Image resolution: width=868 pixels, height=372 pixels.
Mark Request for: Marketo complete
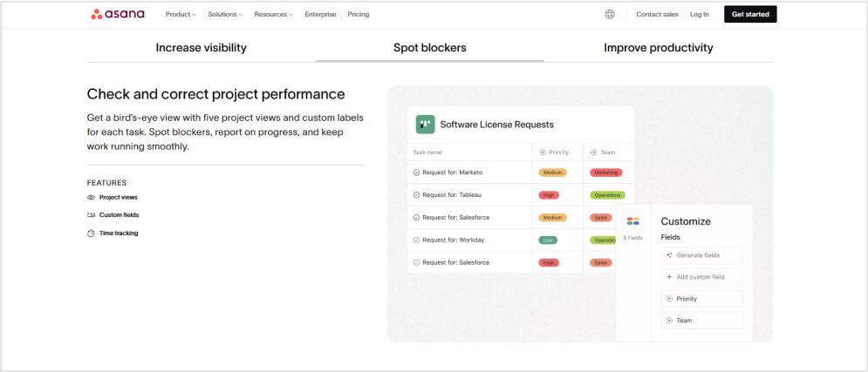tap(417, 172)
